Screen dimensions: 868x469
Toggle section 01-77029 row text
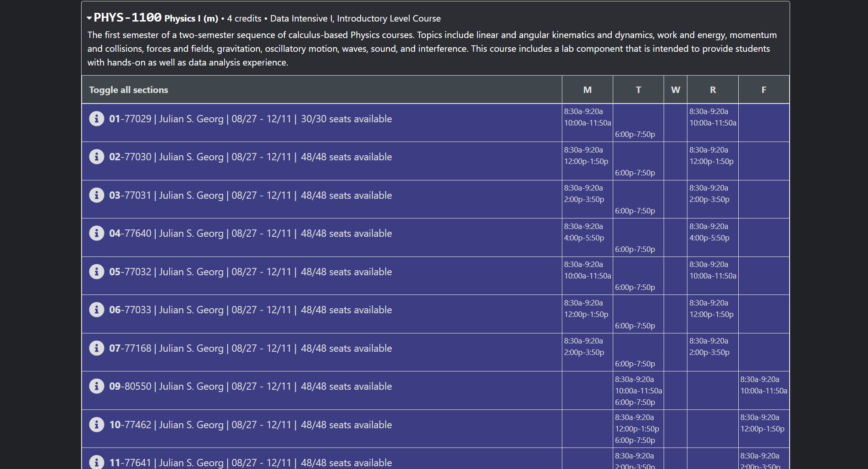click(x=250, y=119)
